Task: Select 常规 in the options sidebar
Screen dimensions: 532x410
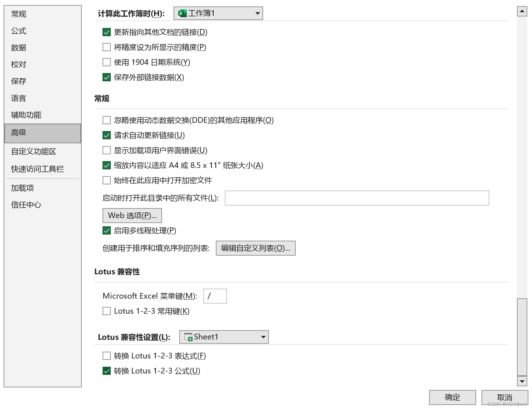Action: click(43, 14)
